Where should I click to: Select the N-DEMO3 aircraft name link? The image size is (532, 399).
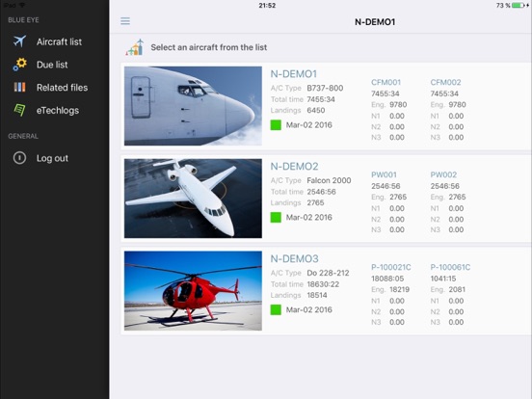point(294,259)
